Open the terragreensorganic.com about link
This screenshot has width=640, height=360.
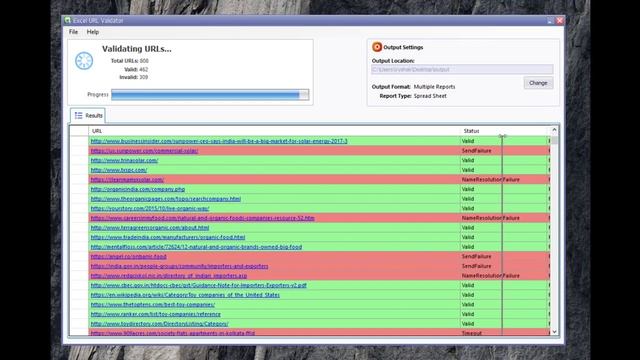(x=150, y=228)
